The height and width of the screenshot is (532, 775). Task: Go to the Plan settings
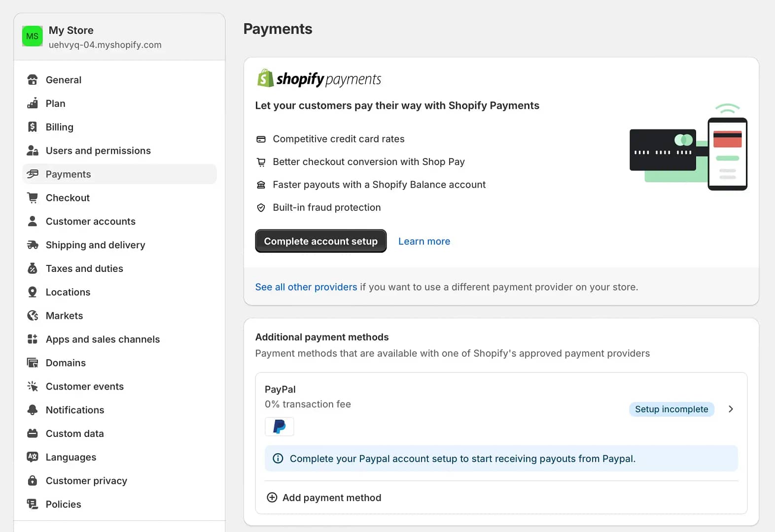coord(120,103)
